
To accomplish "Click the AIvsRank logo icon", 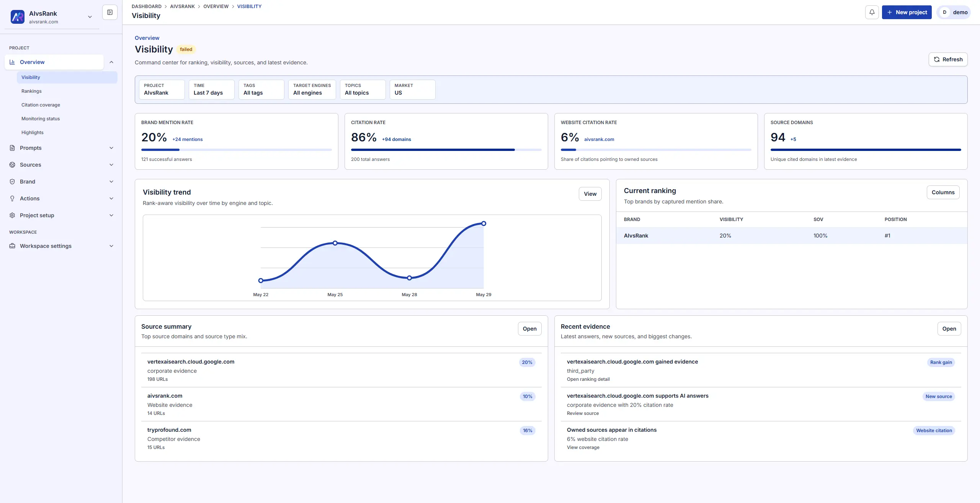I will tap(18, 17).
